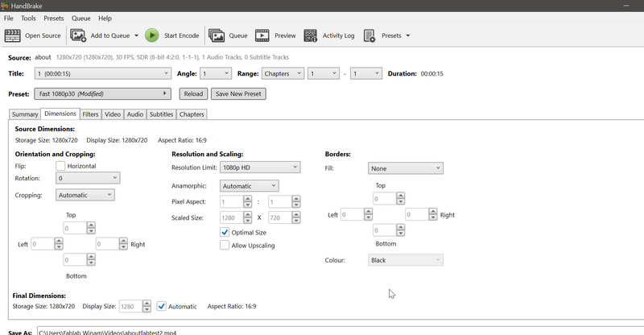The image size is (644, 335).
Task: Open the Title dropdown showing 1 (00:00:15)
Action: [x=103, y=73]
